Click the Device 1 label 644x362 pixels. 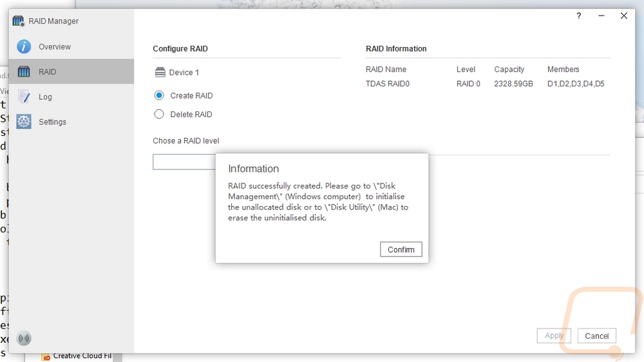[184, 72]
